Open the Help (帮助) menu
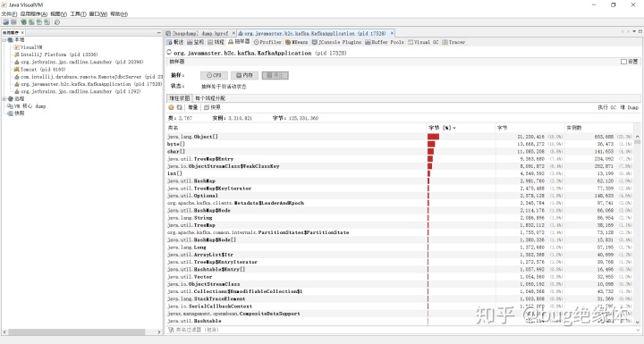This screenshot has height=344, width=644. click(119, 14)
